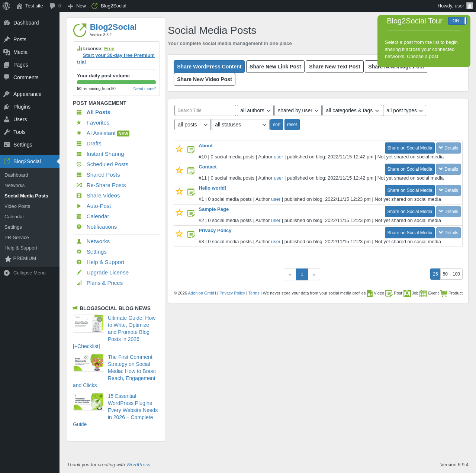Open the shared by user filter

[x=298, y=110]
